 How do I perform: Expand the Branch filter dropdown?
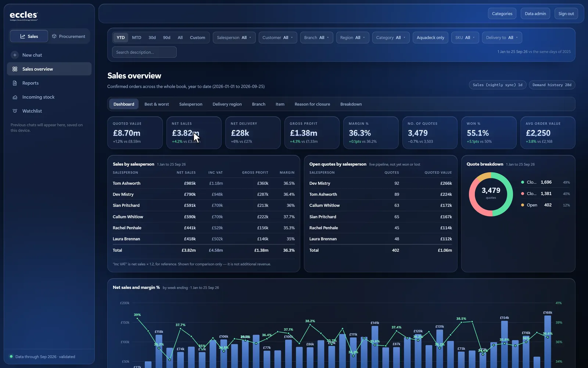pos(317,38)
